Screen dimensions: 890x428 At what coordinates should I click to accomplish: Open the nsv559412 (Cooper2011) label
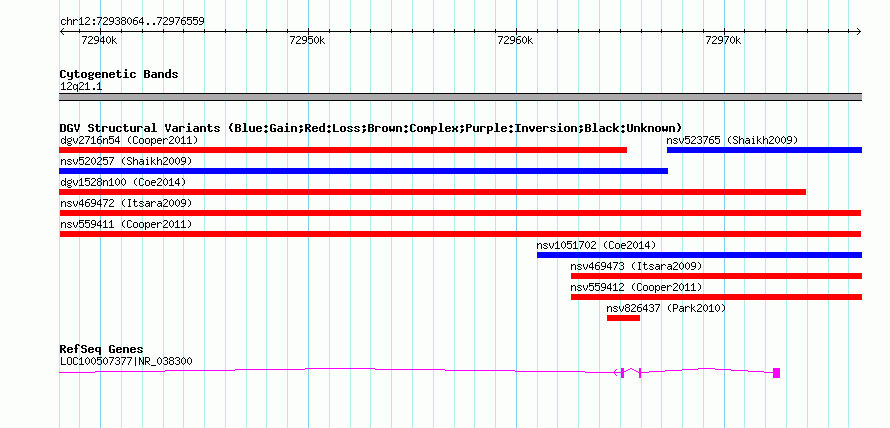click(x=636, y=287)
